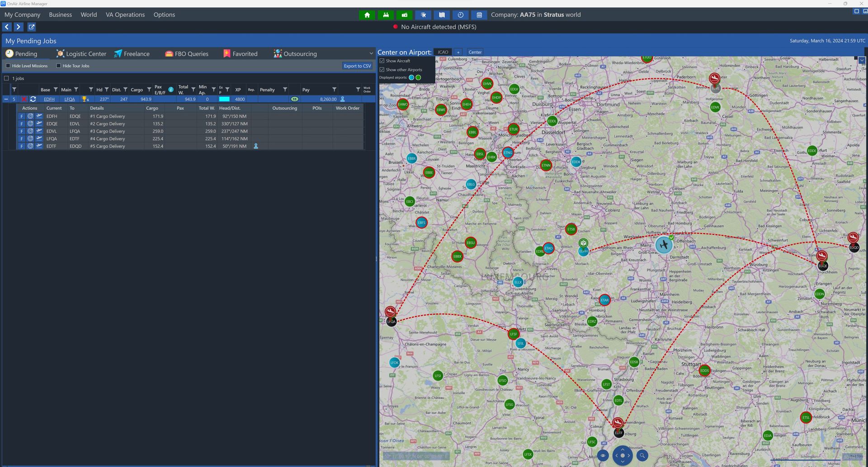Enable Hide Level Missions checkbox
The width and height of the screenshot is (868, 467).
(x=8, y=66)
